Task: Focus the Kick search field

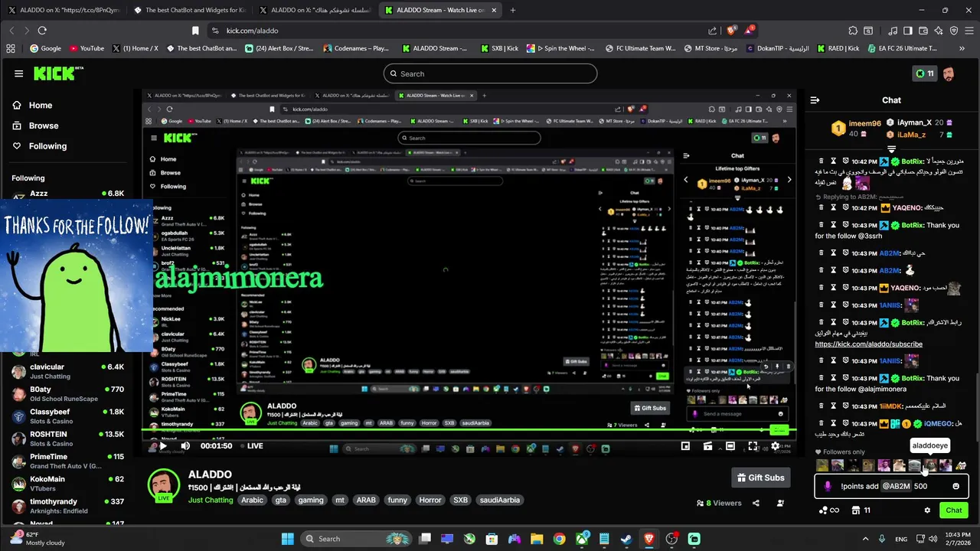Action: pos(490,73)
